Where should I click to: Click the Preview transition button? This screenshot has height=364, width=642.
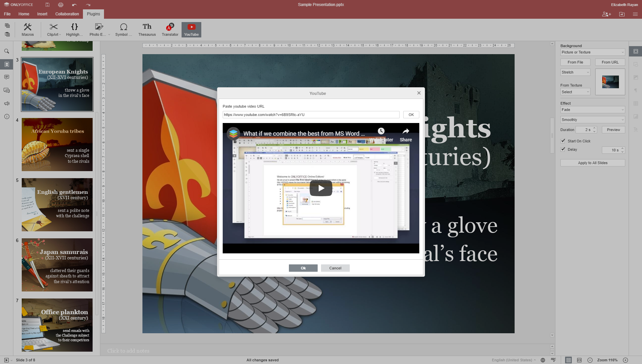[x=613, y=130]
